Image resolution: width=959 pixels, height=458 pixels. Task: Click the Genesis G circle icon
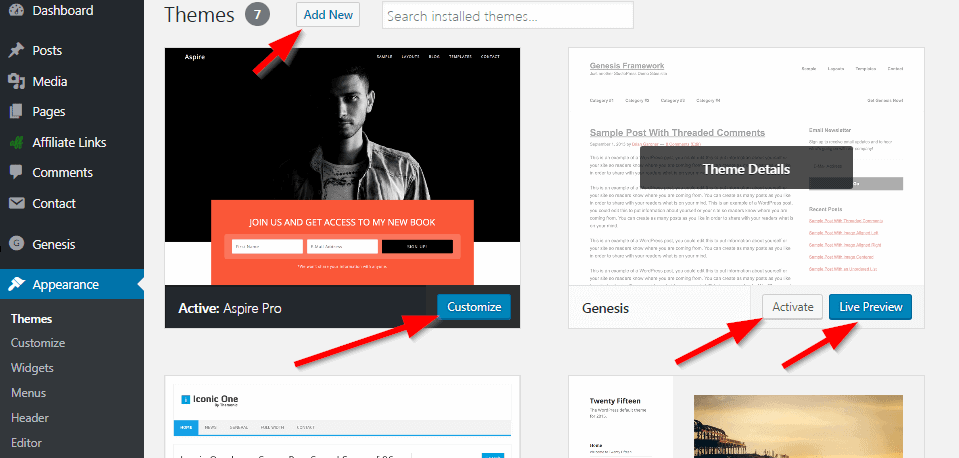[x=17, y=244]
